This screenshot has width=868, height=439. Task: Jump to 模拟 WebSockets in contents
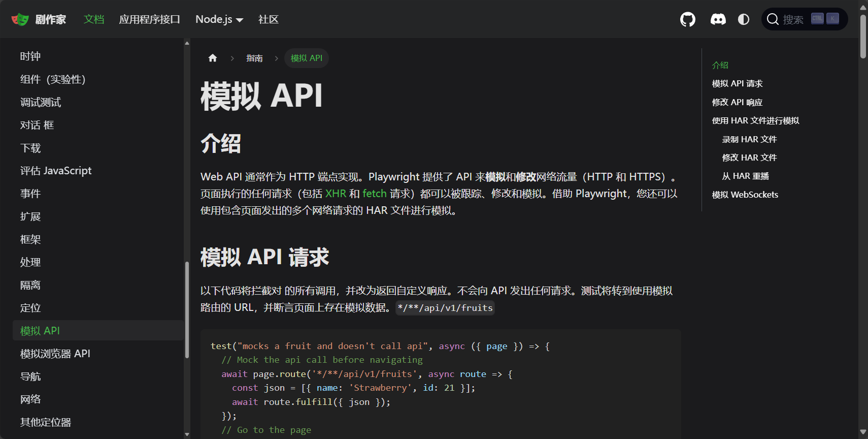coord(745,195)
